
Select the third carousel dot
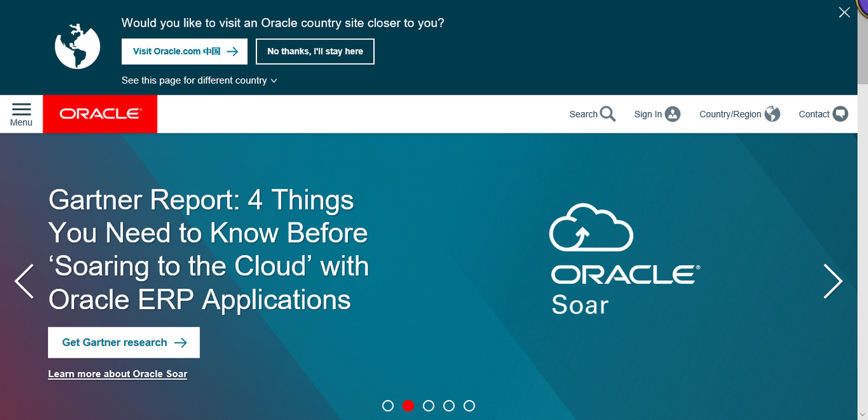429,405
